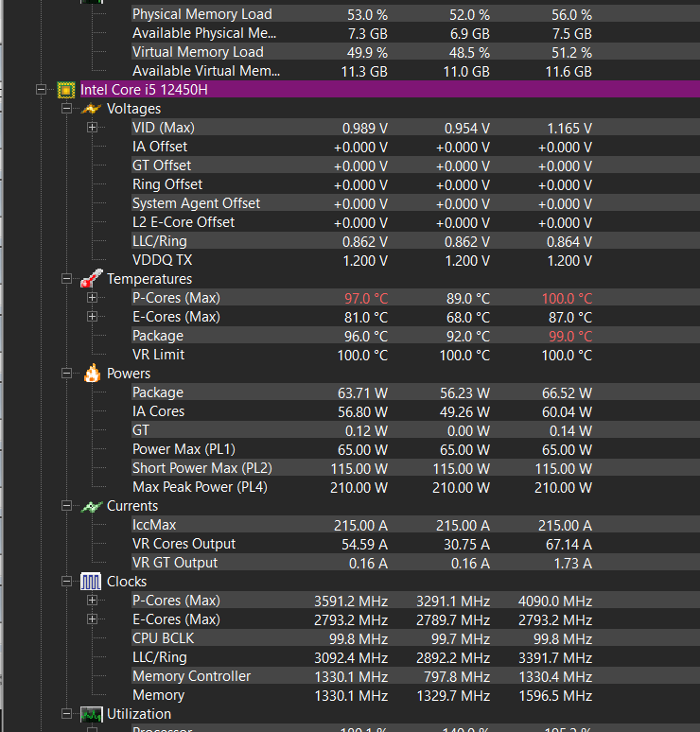
Task: Select the Memory Controller clock row
Action: (415, 676)
